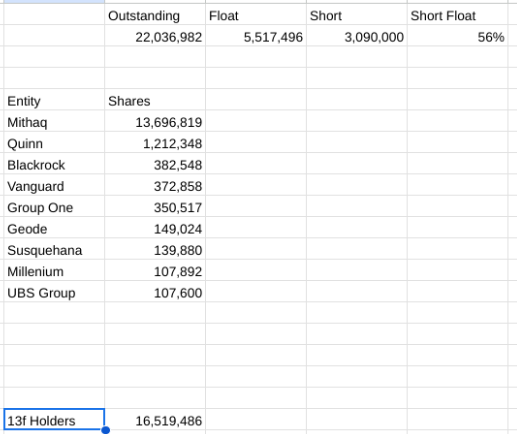Grab the blue fill handle on 13f Holders
This screenshot has height=434, width=517.
coord(105,430)
